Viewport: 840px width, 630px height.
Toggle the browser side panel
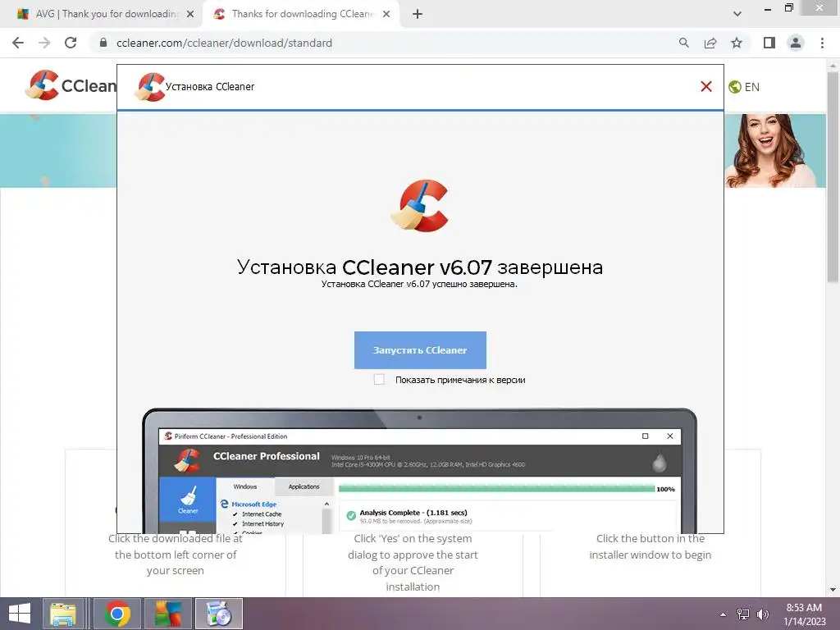click(x=769, y=43)
